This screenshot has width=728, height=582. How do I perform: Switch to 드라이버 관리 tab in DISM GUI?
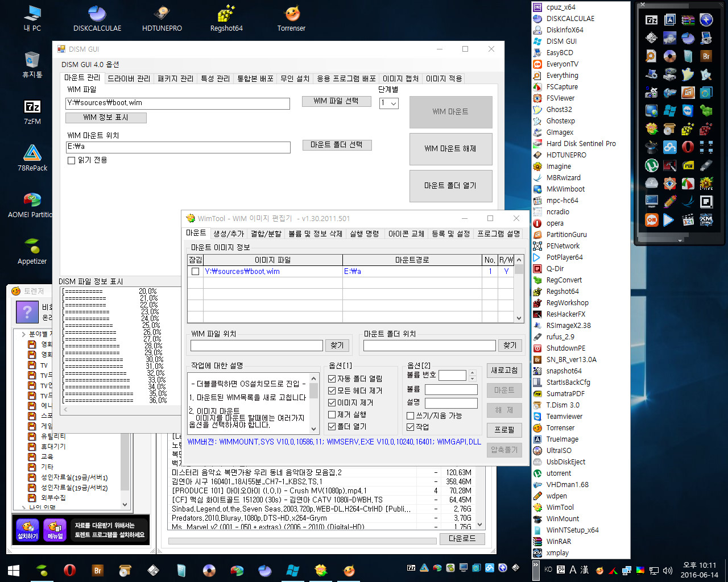tap(129, 78)
